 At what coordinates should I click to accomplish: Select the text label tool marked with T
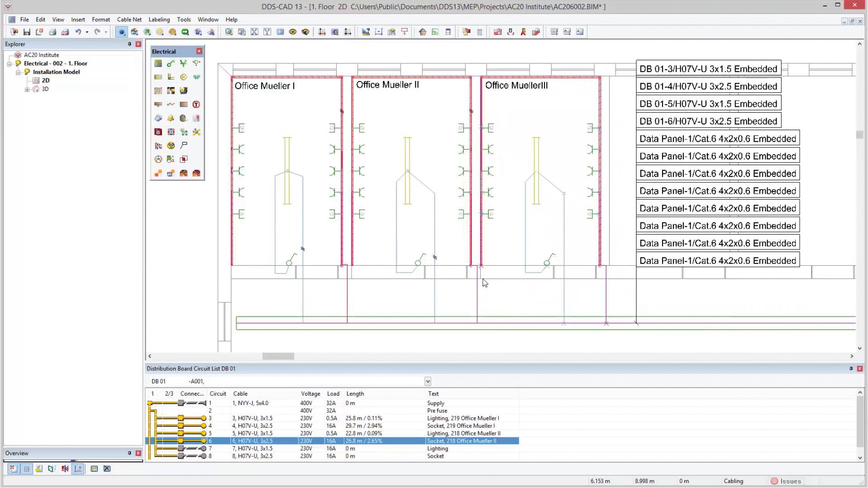(x=196, y=104)
